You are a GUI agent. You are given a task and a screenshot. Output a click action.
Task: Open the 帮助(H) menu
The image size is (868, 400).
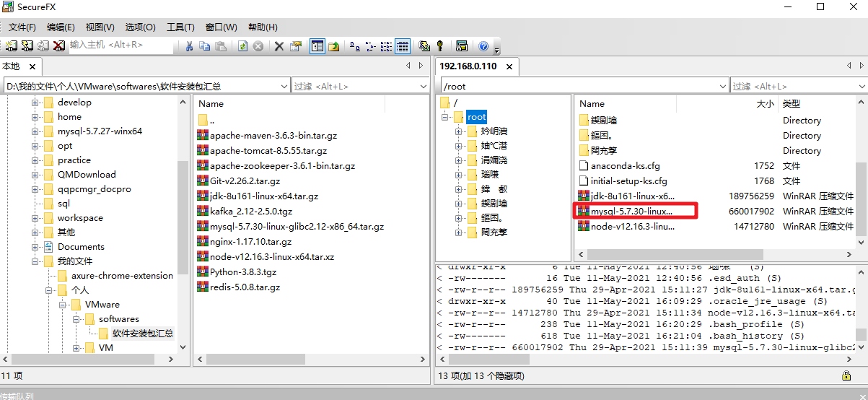tap(263, 27)
